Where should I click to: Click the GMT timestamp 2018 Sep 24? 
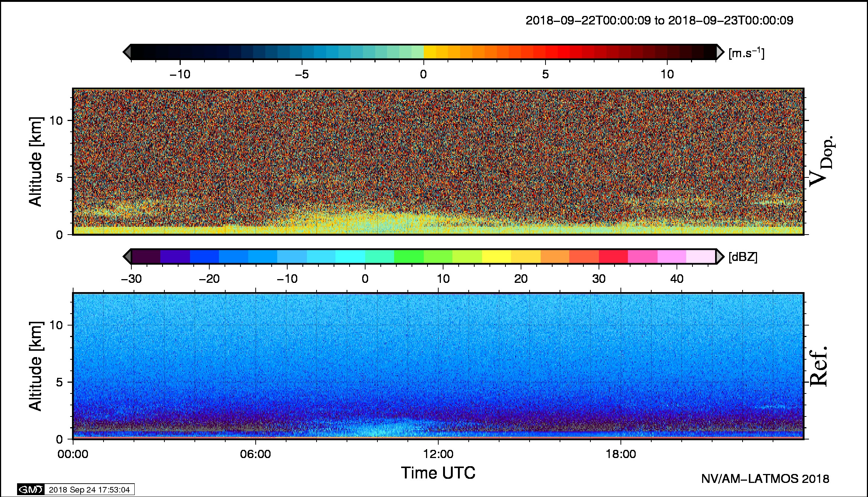point(89,490)
